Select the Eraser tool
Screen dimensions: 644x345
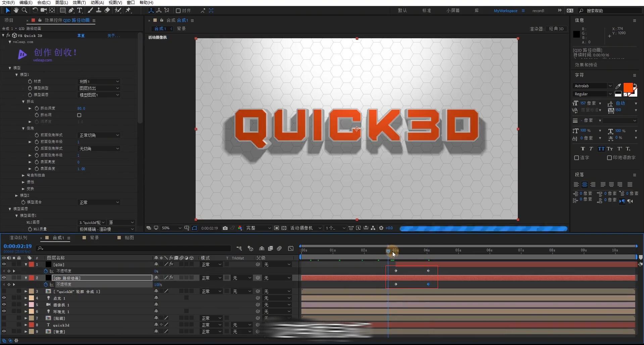(107, 10)
